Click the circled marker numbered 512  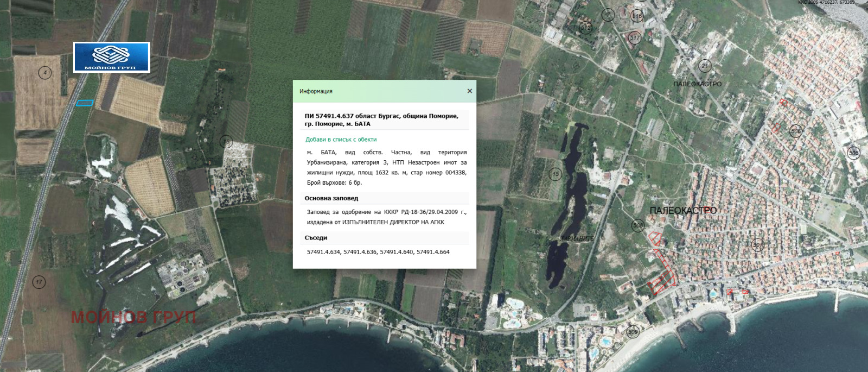(x=586, y=27)
